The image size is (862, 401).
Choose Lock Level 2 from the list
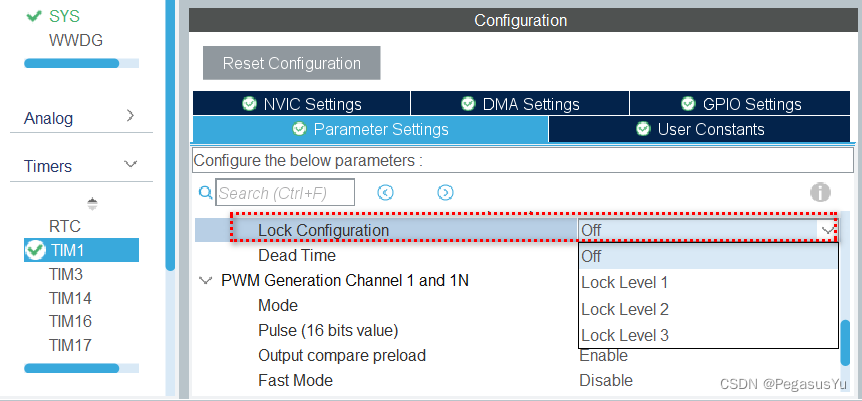coord(625,309)
